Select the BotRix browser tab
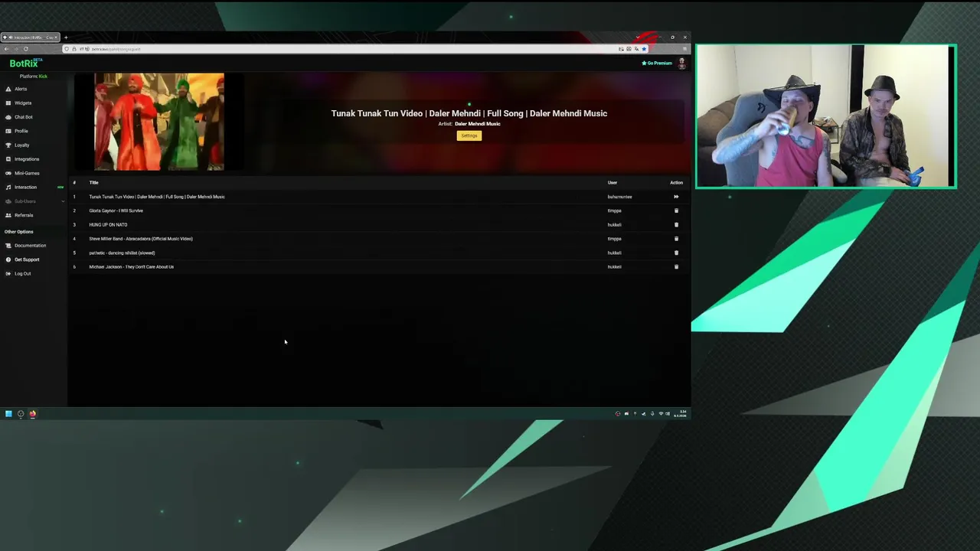 [30, 37]
